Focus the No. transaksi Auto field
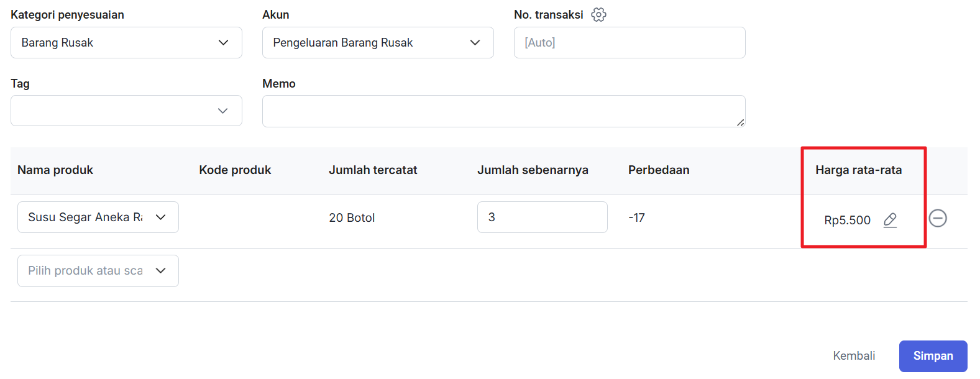980x379 pixels. click(x=629, y=43)
